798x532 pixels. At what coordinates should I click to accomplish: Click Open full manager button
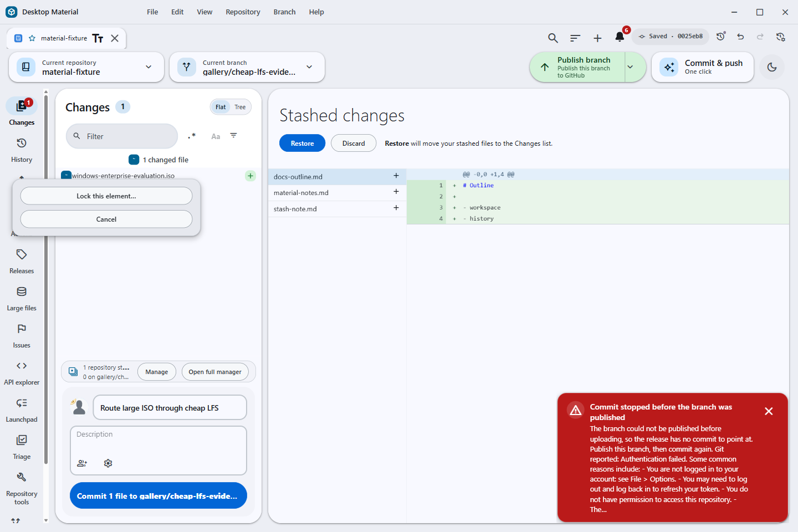pyautogui.click(x=215, y=372)
